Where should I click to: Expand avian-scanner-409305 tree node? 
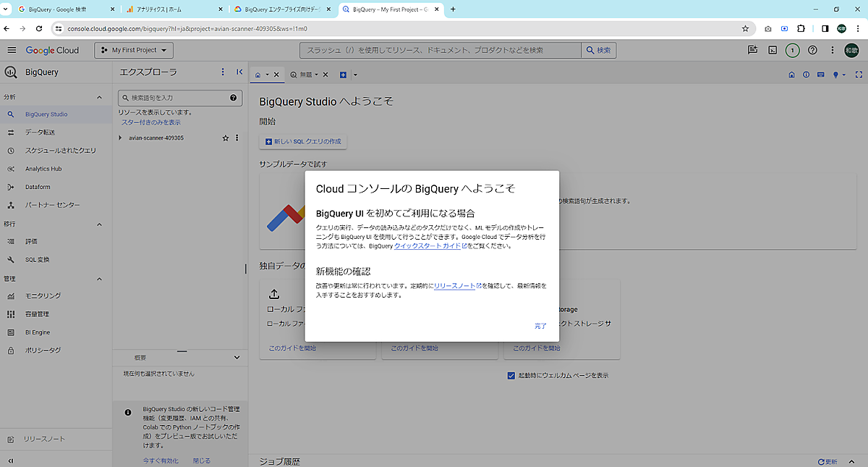[121, 138]
